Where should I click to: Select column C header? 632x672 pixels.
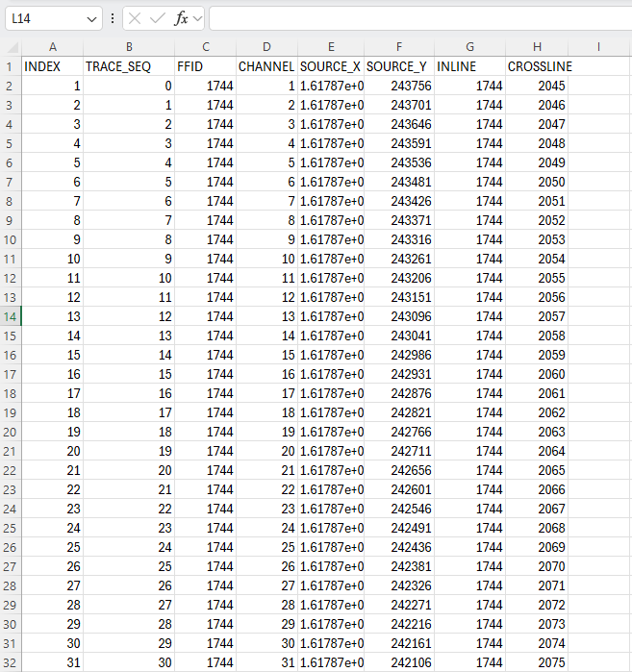206,47
